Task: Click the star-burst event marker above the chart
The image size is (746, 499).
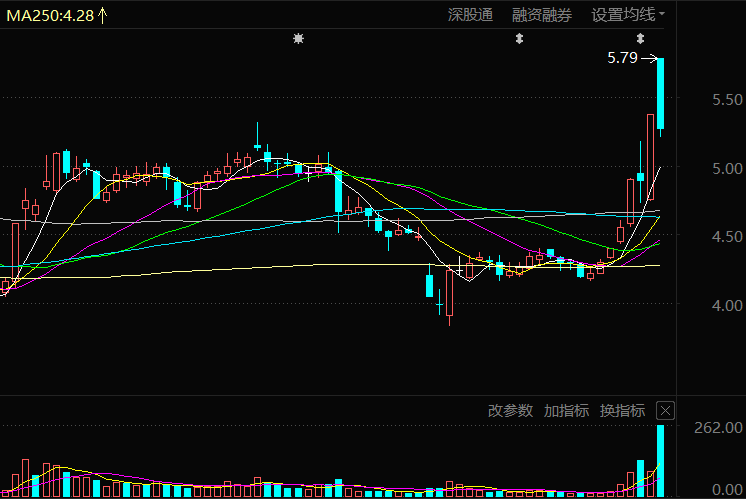Action: tap(298, 39)
